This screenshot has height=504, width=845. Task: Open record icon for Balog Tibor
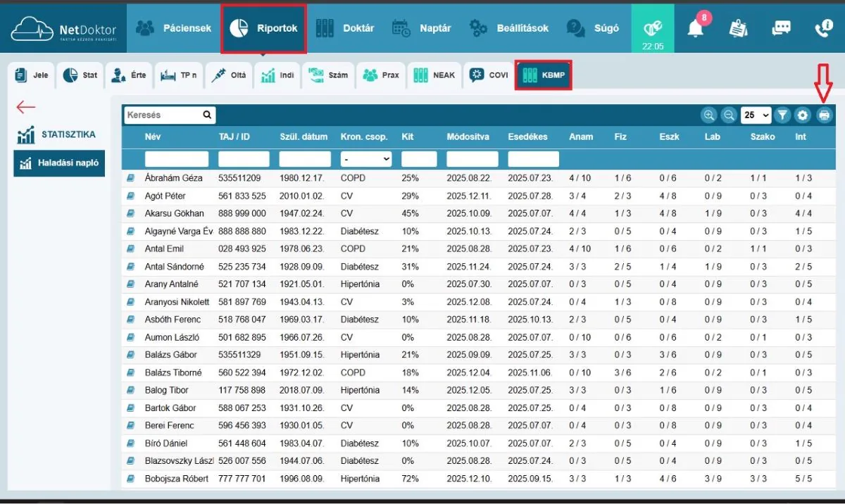(x=130, y=390)
